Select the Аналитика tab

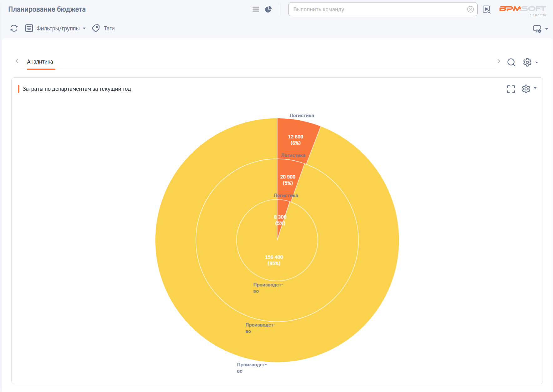(x=40, y=62)
